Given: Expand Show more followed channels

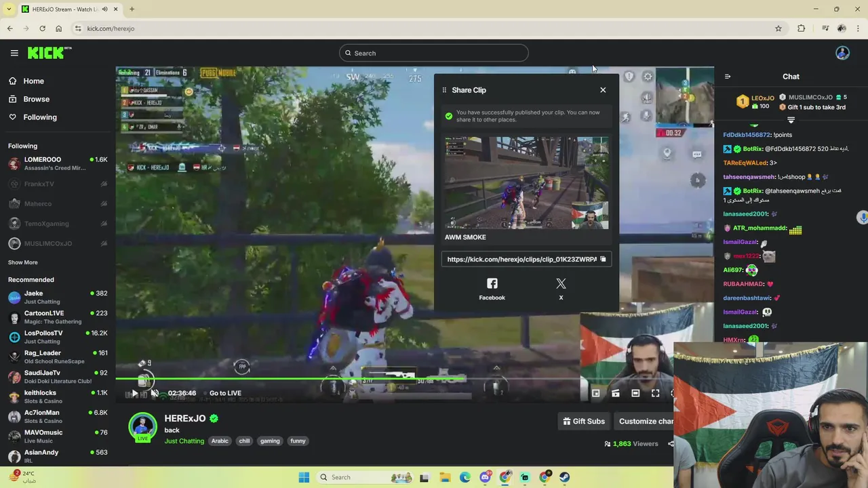Looking at the screenshot, I should (23, 262).
